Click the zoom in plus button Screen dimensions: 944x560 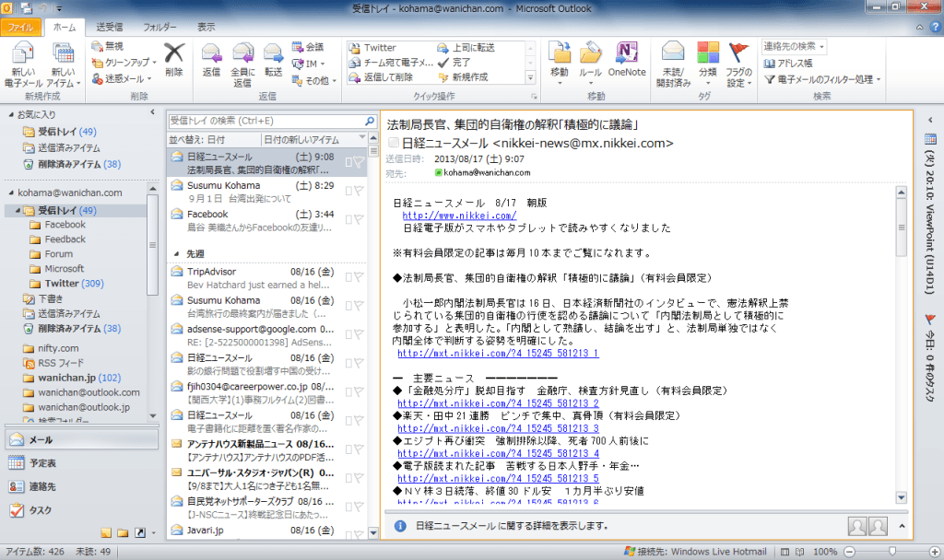(935, 552)
